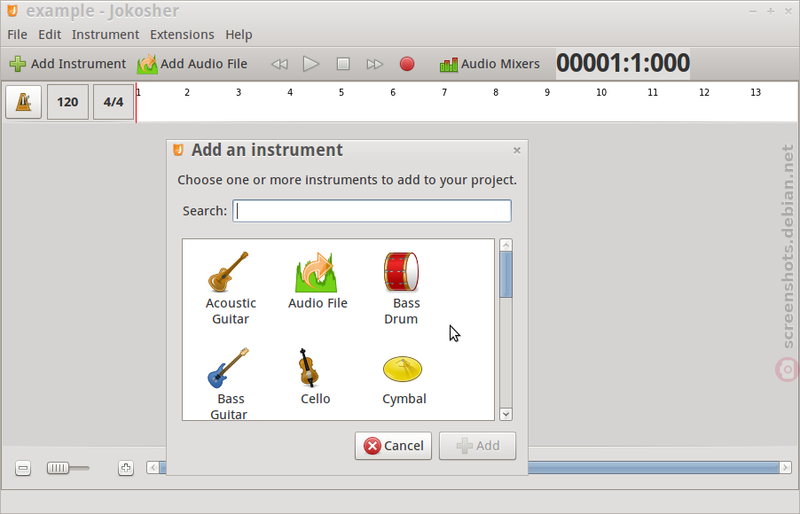
Task: Click the instrument list scroll up arrow
Action: click(x=506, y=245)
